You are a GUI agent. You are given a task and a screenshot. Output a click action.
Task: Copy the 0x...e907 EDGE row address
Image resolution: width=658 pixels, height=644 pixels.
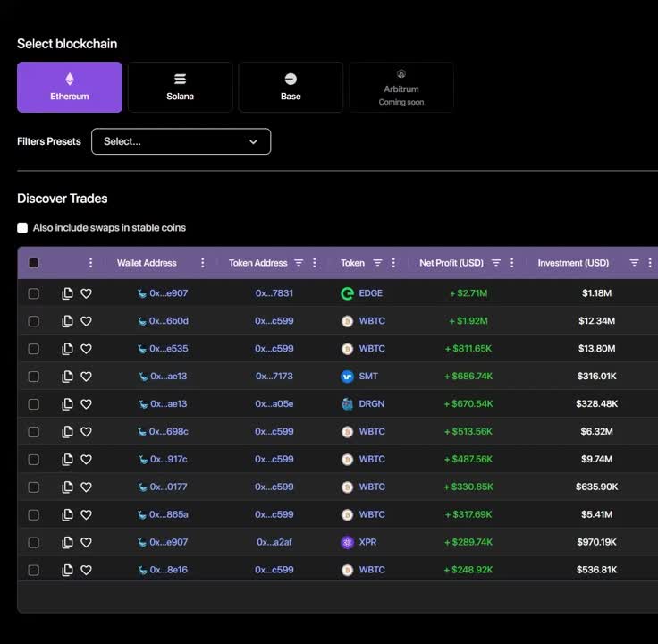coord(67,293)
